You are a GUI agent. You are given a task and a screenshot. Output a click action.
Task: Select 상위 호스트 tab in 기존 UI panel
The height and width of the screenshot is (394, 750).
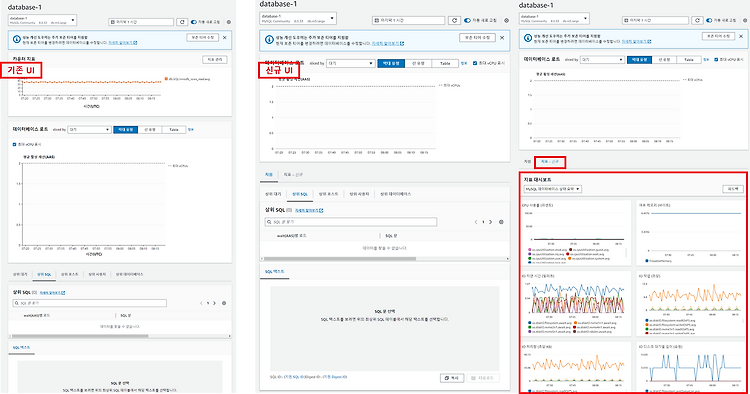click(x=69, y=274)
